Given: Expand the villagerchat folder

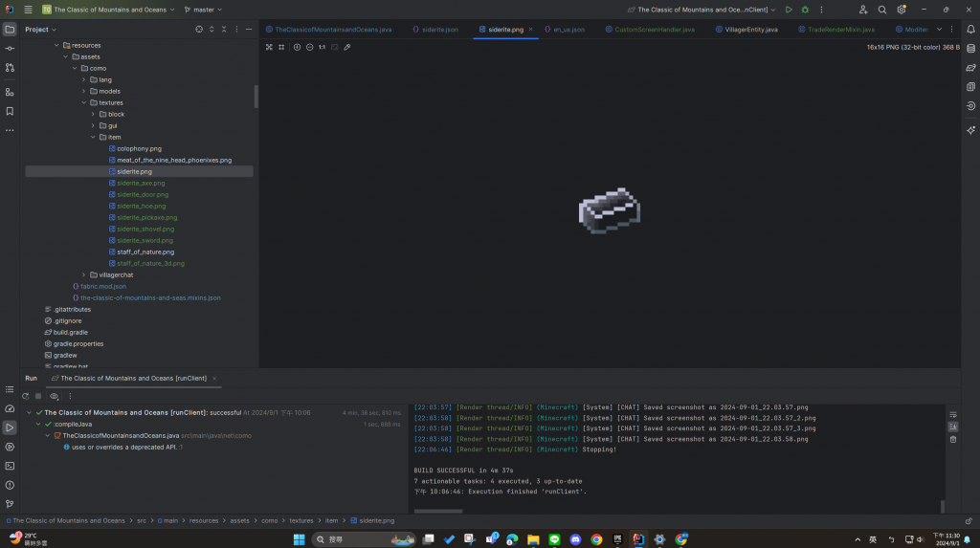Looking at the screenshot, I should coord(84,274).
